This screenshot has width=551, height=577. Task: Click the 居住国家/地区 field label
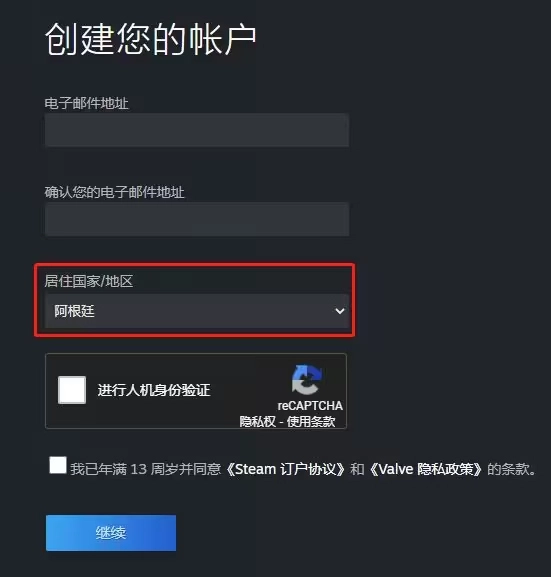point(89,281)
